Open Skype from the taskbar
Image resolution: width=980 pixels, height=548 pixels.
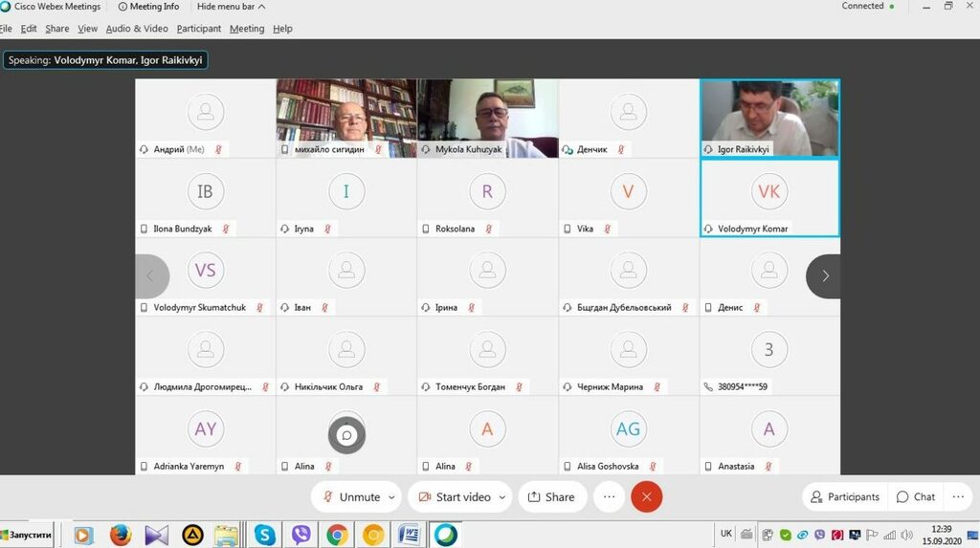[264, 535]
